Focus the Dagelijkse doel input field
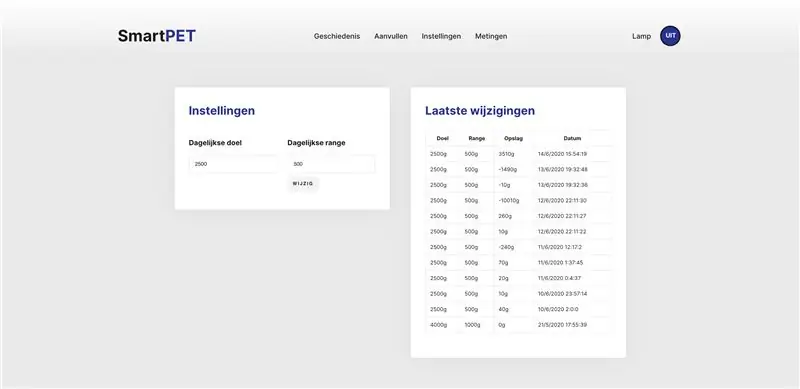 pos(233,164)
